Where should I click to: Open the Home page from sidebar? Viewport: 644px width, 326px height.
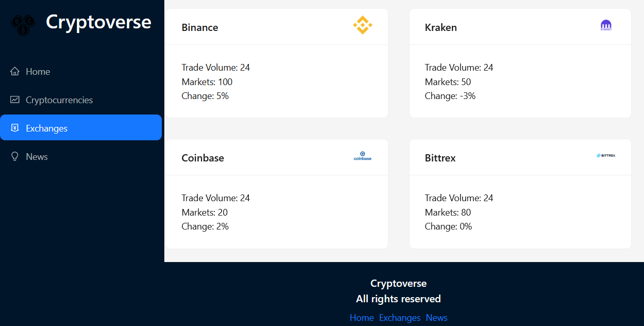(x=38, y=71)
